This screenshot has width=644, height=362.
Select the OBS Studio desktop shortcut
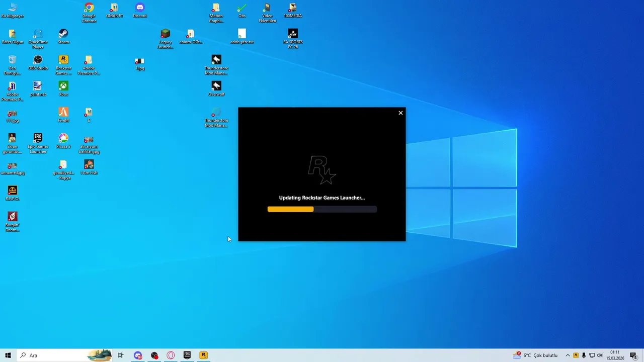38,63
